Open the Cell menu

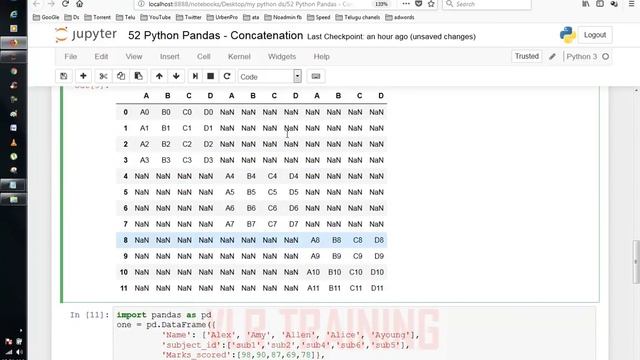pos(204,56)
